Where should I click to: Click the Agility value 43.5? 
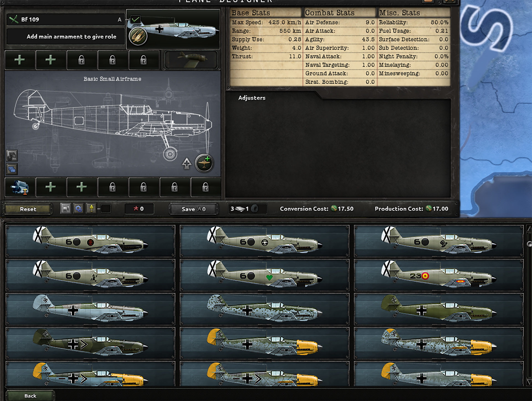coord(368,40)
